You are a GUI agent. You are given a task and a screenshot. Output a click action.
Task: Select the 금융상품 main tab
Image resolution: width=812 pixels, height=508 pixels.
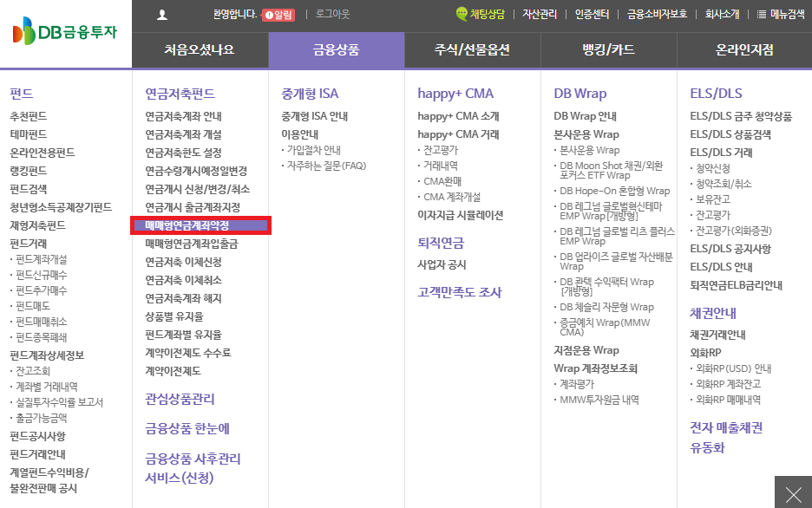click(x=336, y=49)
